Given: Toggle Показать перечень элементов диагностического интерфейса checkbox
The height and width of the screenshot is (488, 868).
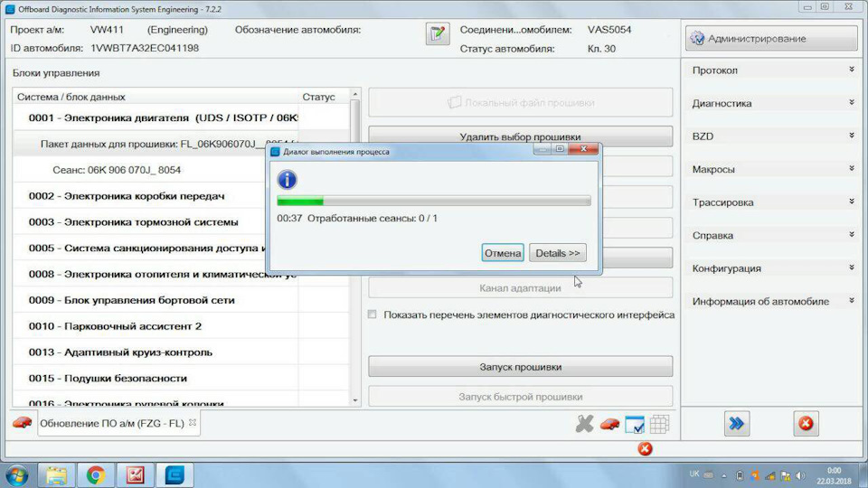Looking at the screenshot, I should pyautogui.click(x=372, y=314).
